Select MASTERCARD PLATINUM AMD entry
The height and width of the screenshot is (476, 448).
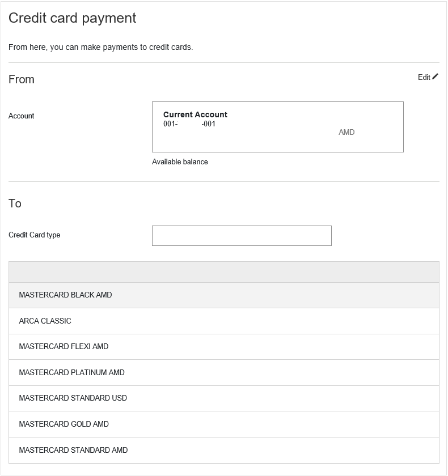click(x=224, y=372)
